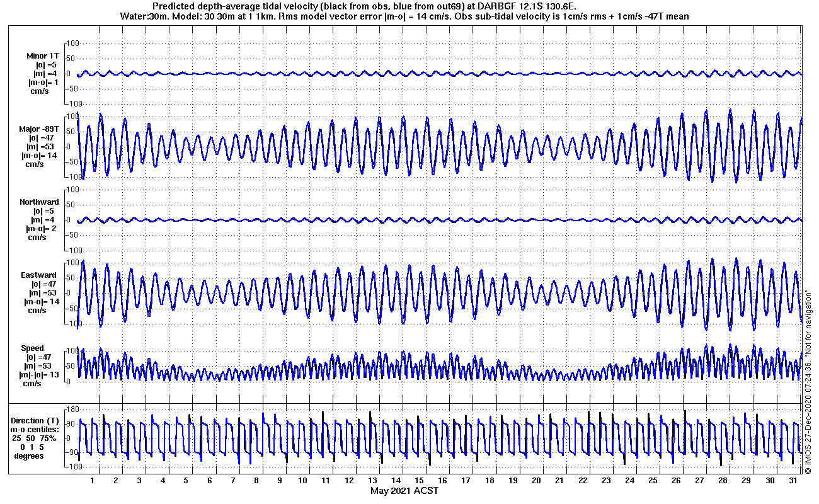Image resolution: width=819 pixels, height=504 pixels.
Task: Click the '|m| =53' value under Eastward
Action: tap(44, 293)
